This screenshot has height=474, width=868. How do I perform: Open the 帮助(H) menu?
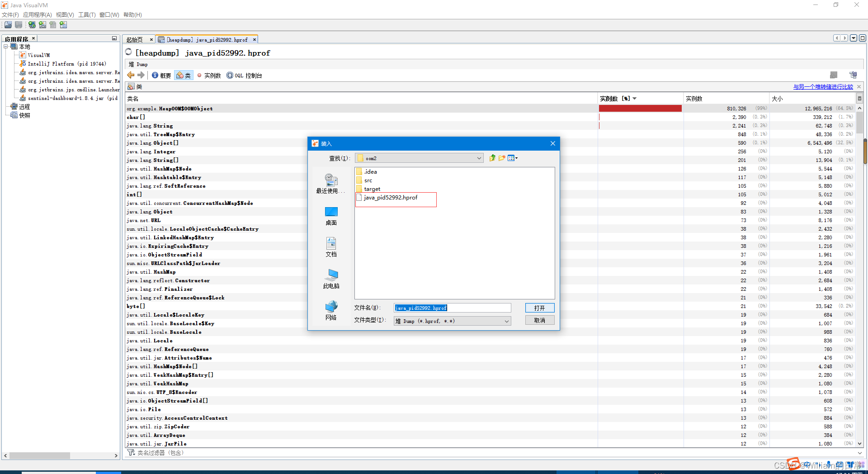point(132,15)
